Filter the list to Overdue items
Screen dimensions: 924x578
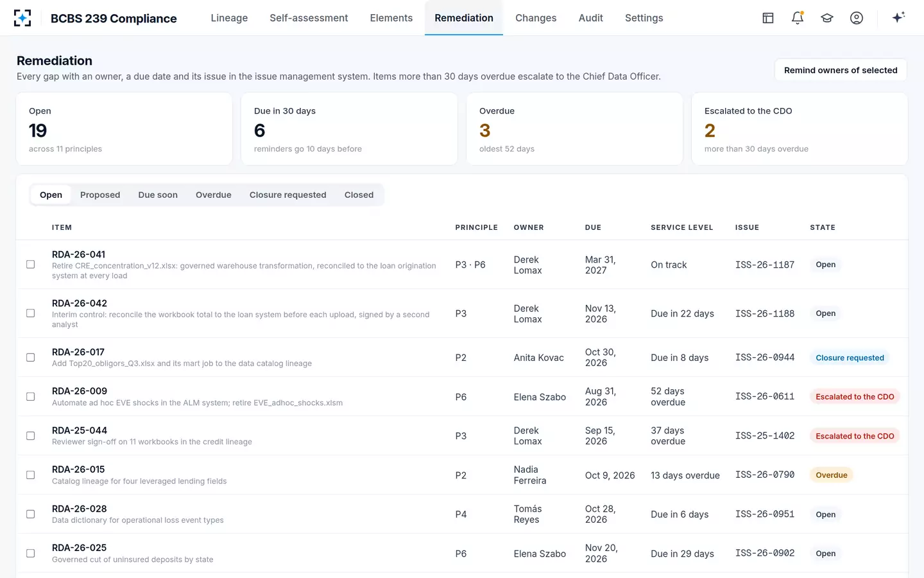coord(213,195)
